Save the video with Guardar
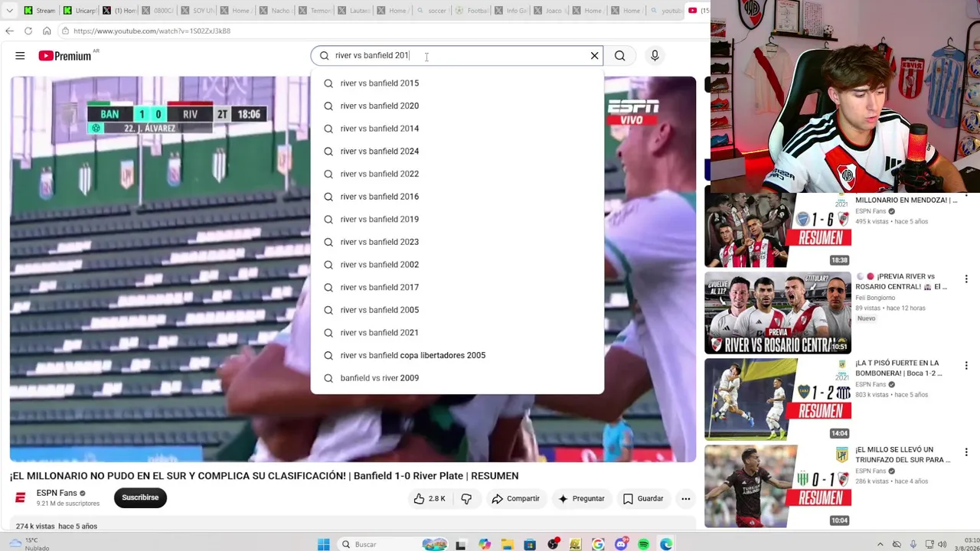 643,498
